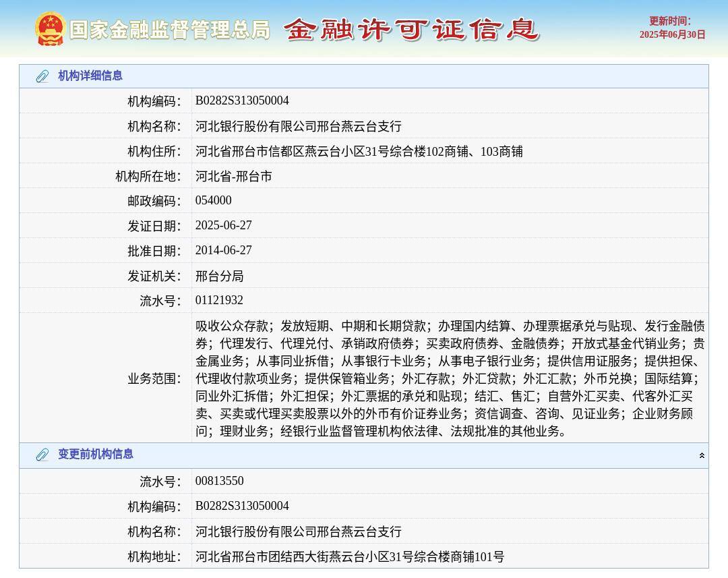Click the issuing authority 邢台分局
This screenshot has width=728, height=578.
(219, 276)
